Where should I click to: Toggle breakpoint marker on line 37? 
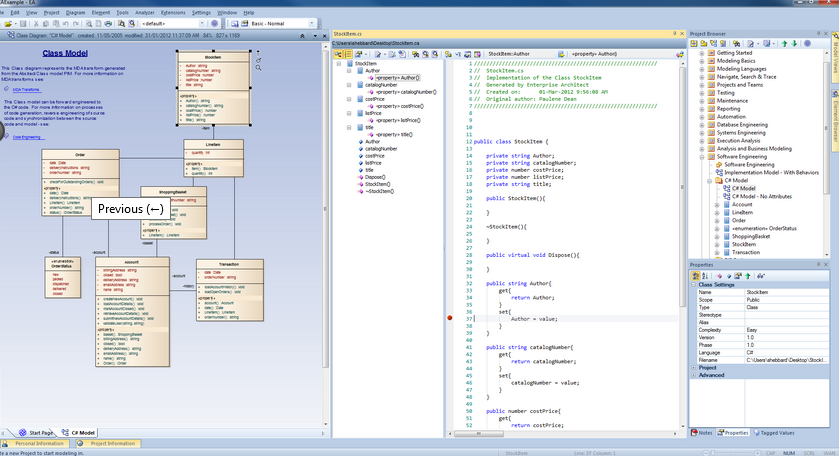[x=449, y=318]
